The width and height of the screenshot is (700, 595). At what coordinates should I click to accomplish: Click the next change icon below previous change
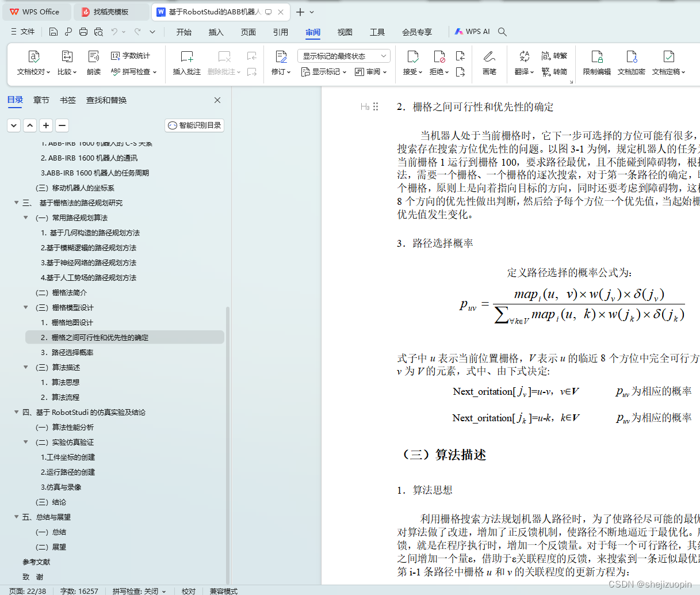[460, 72]
